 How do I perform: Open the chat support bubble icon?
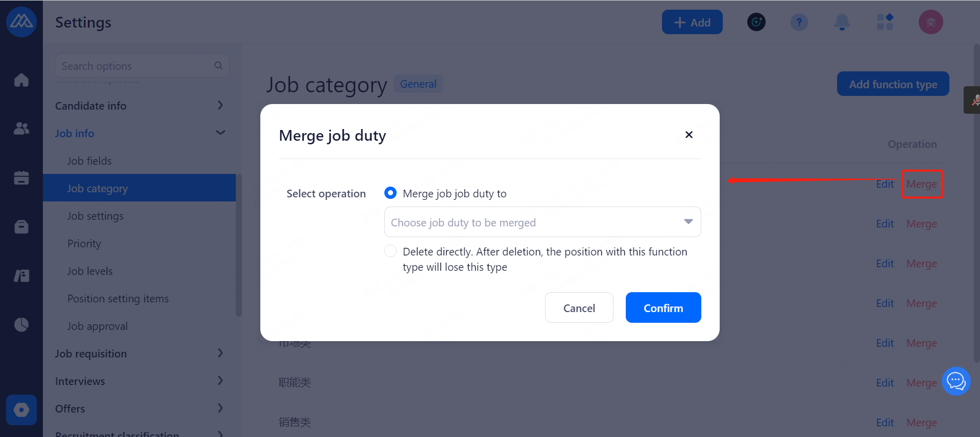coord(955,381)
